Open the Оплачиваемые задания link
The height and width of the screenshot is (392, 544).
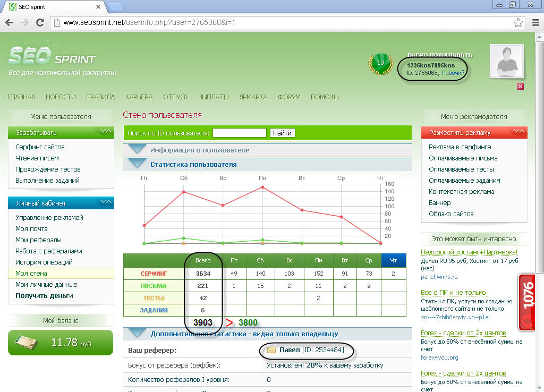464,181
